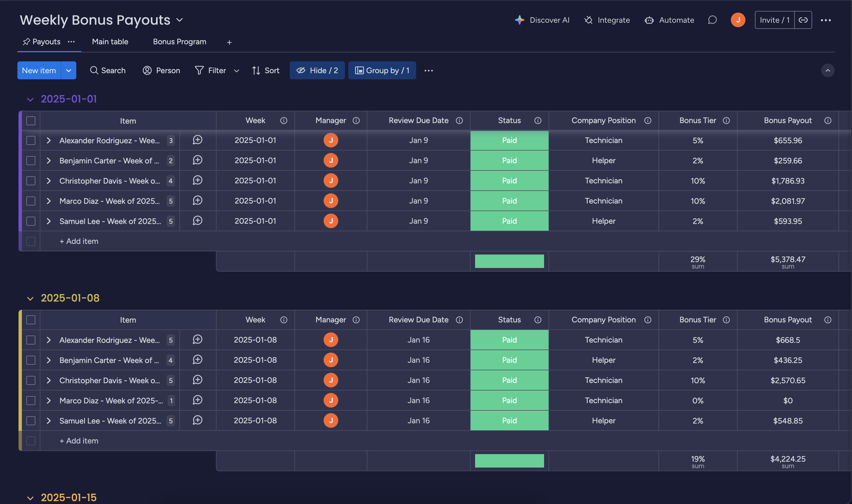This screenshot has width=852, height=504.
Task: Click New item button
Action: coord(39,70)
